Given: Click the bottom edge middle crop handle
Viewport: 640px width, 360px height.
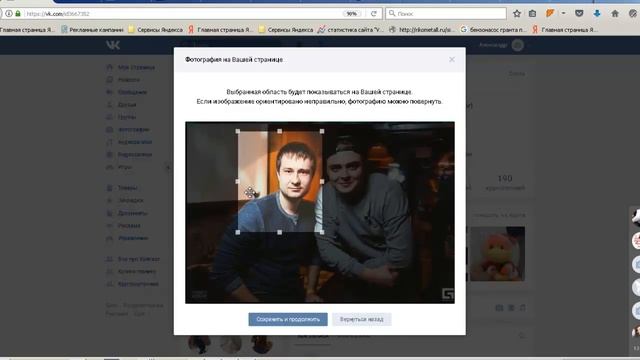Looking at the screenshot, I should click(280, 232).
